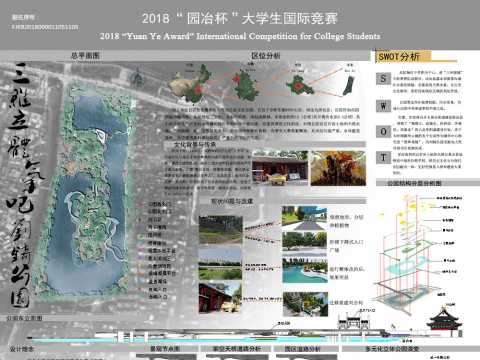Open the road entrance renovation photo
The image size is (480, 360).
pyautogui.click(x=304, y=218)
